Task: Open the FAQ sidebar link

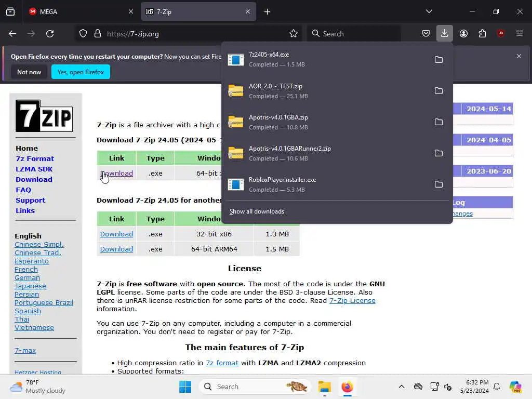Action: click(23, 190)
